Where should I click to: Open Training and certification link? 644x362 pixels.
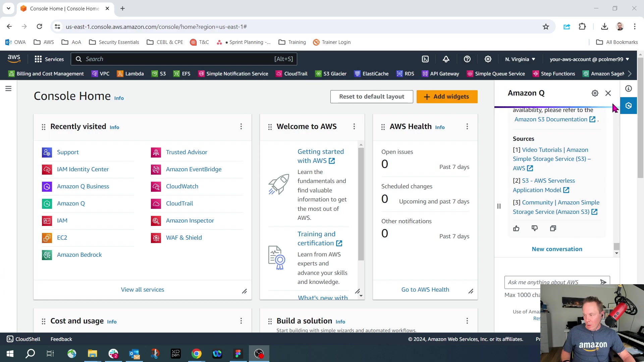click(x=320, y=239)
